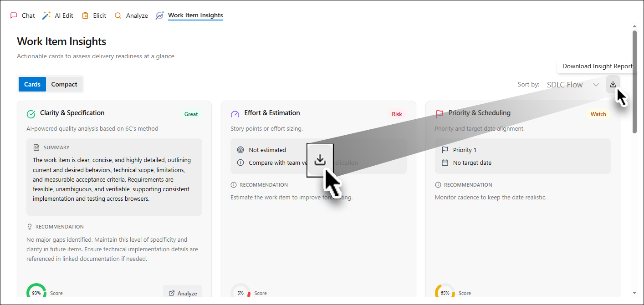Image resolution: width=644 pixels, height=305 pixels.
Task: Open the Chat tab
Action: point(22,15)
